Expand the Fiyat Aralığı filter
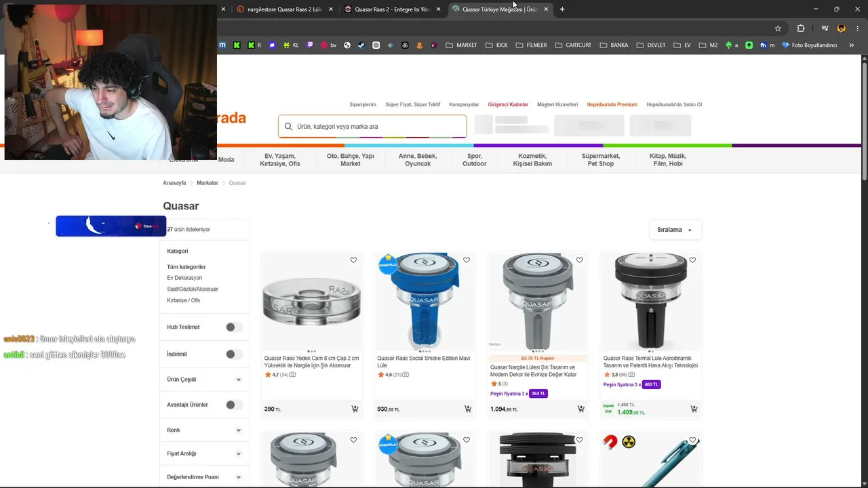Image resolution: width=868 pixels, height=488 pixels. point(204,454)
